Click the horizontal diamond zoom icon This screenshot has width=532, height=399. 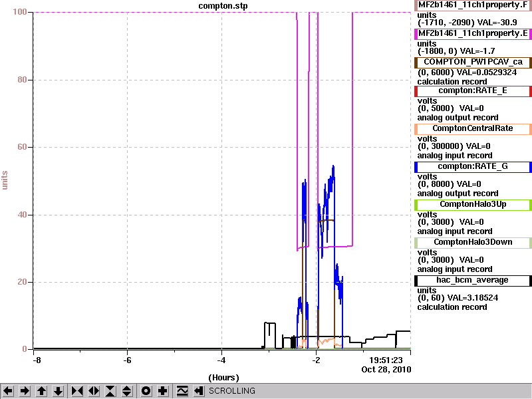94,391
